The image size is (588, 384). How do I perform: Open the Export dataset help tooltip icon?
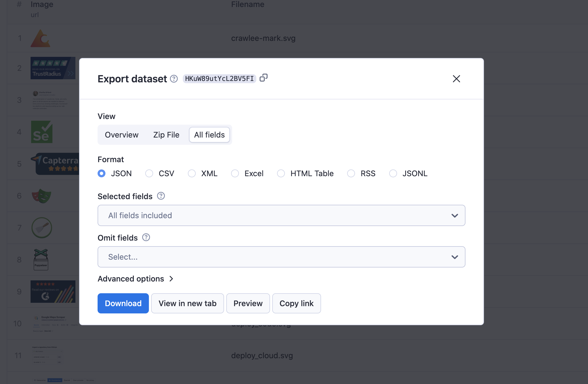[x=174, y=79]
